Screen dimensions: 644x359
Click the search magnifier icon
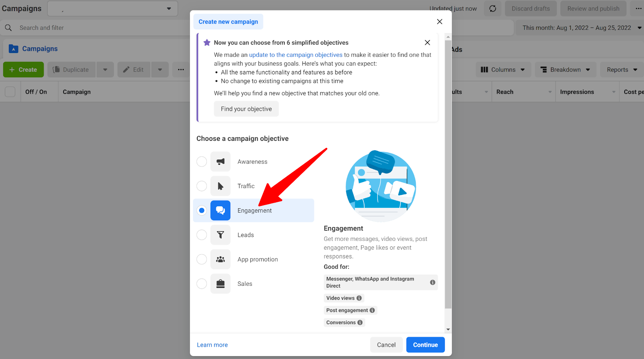pyautogui.click(x=8, y=28)
